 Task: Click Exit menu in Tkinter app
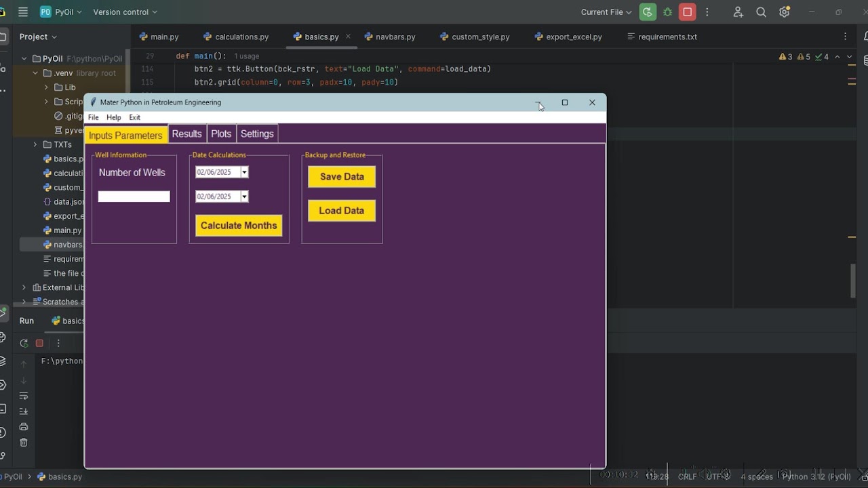(x=135, y=117)
